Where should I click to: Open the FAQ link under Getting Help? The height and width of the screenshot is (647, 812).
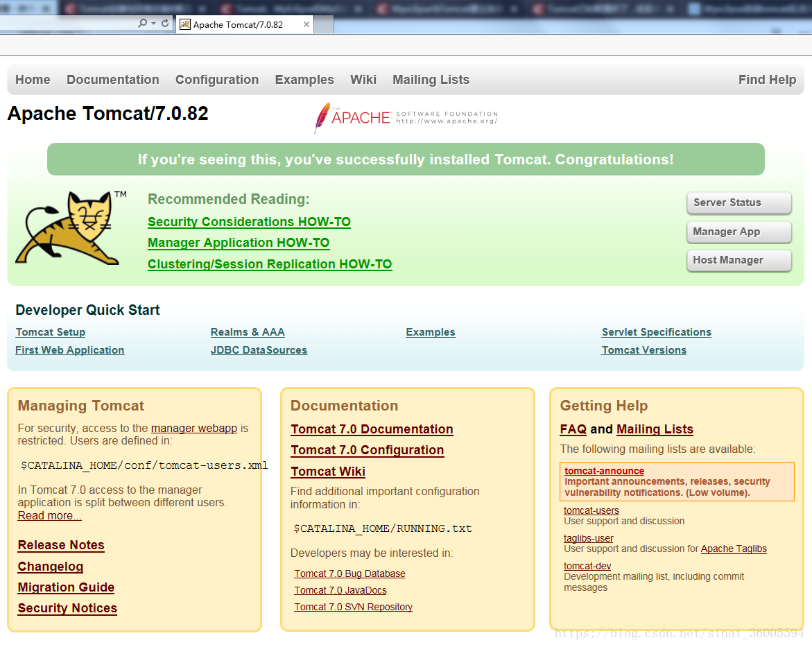pyautogui.click(x=573, y=429)
